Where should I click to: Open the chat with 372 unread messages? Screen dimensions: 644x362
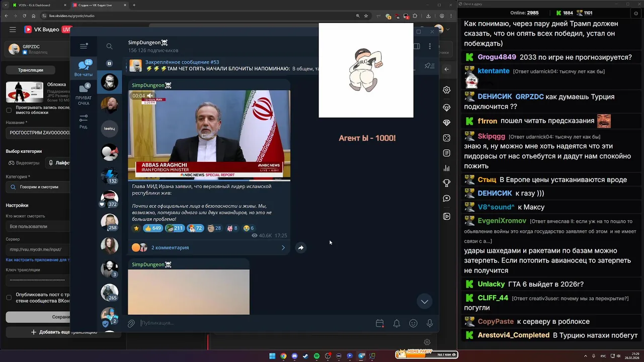coord(110,199)
